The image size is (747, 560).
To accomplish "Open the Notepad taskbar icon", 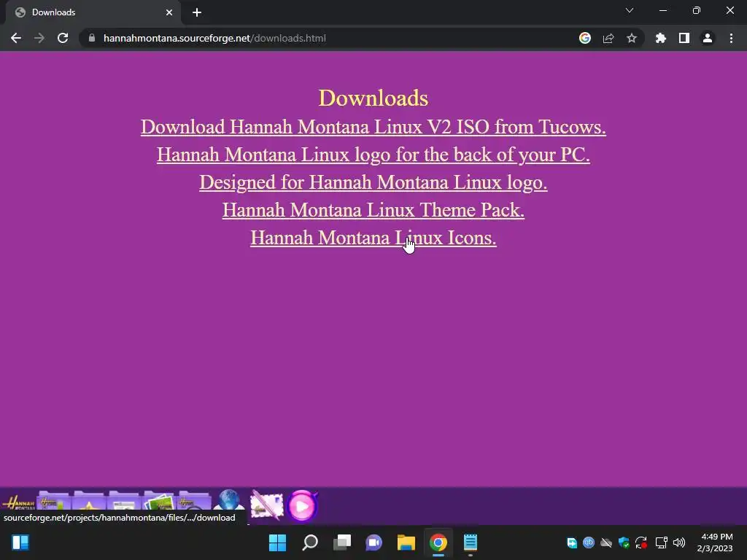I will click(471, 542).
